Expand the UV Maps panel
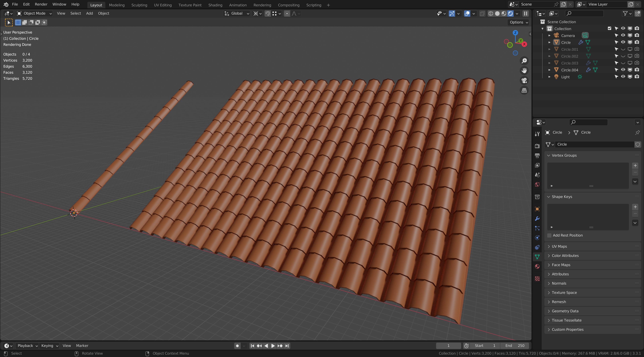644x357 pixels. (593, 246)
